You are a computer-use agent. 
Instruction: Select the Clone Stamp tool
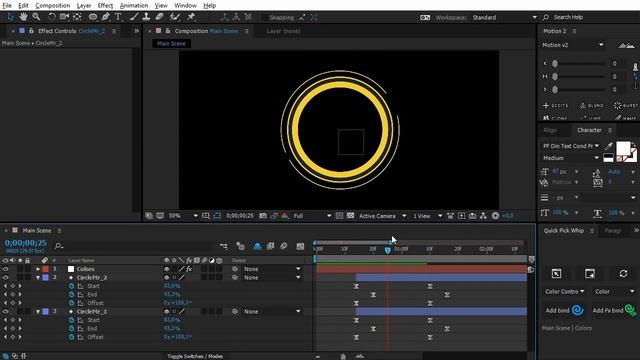pyautogui.click(x=146, y=17)
